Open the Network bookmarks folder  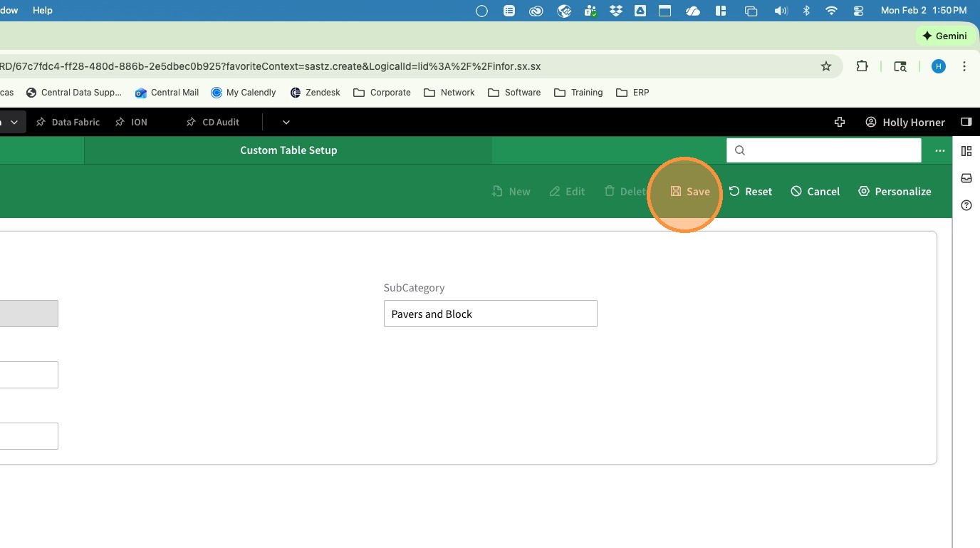tap(449, 93)
